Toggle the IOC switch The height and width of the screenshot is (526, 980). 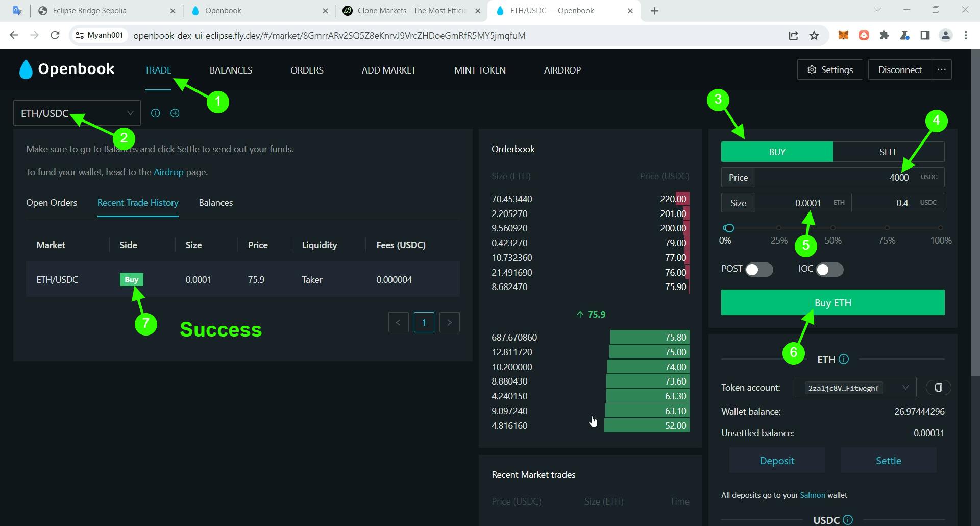tap(829, 270)
